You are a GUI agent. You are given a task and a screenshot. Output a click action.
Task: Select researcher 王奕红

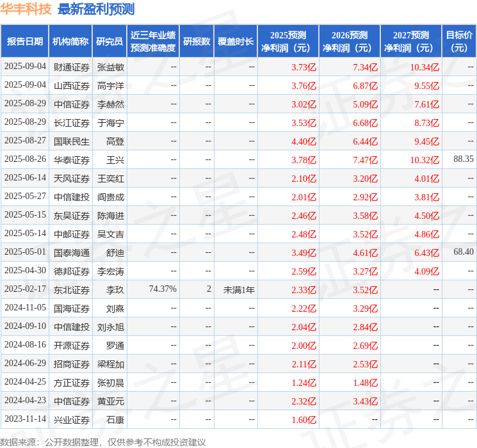pos(111,179)
